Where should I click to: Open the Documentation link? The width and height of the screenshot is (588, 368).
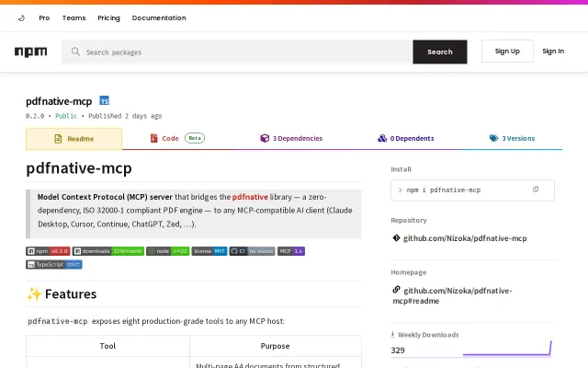tap(159, 17)
